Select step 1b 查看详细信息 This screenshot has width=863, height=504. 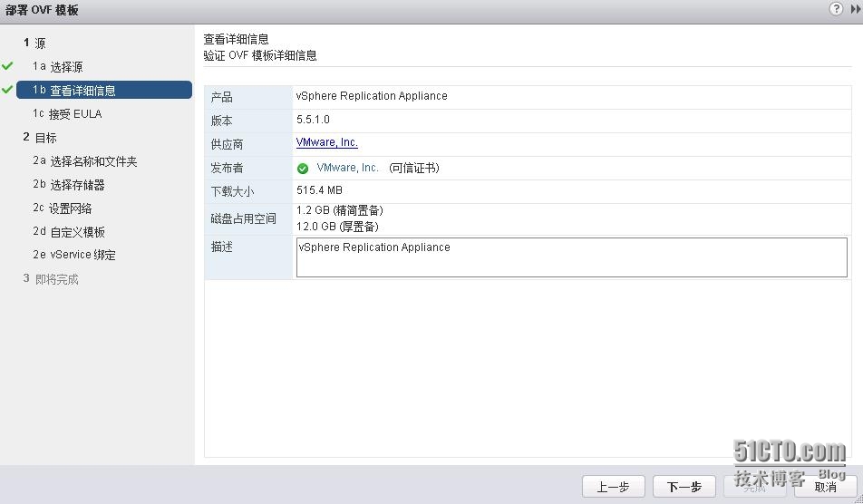pyautogui.click(x=104, y=90)
